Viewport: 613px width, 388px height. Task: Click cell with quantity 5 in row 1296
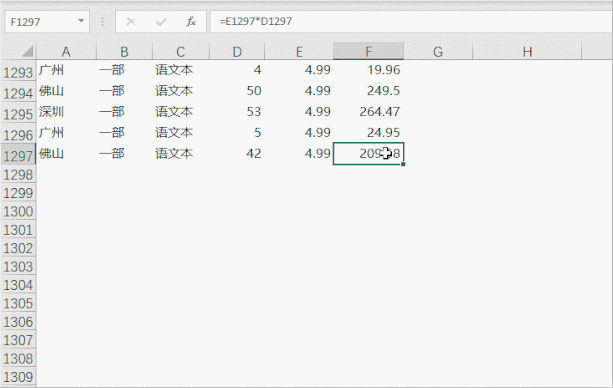tap(237, 133)
